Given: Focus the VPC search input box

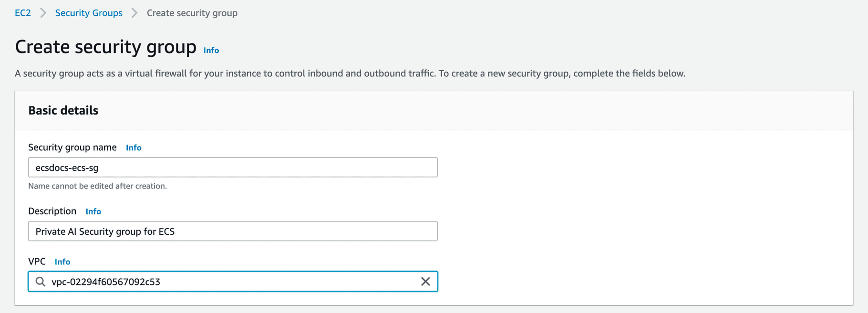Looking at the screenshot, I should (x=215, y=282).
